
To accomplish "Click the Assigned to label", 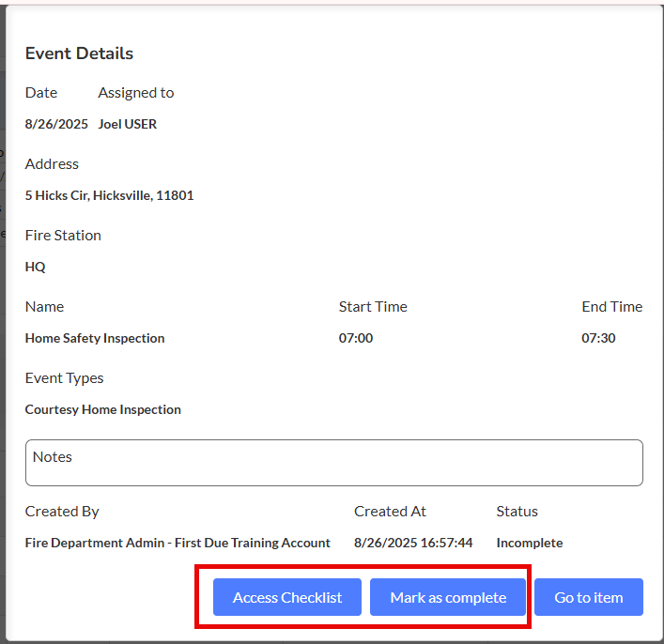I will pos(136,92).
